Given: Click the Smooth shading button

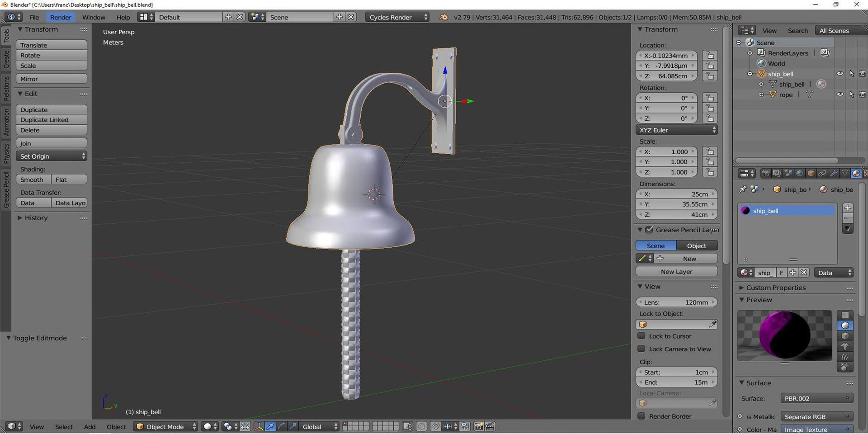Looking at the screenshot, I should (x=33, y=179).
